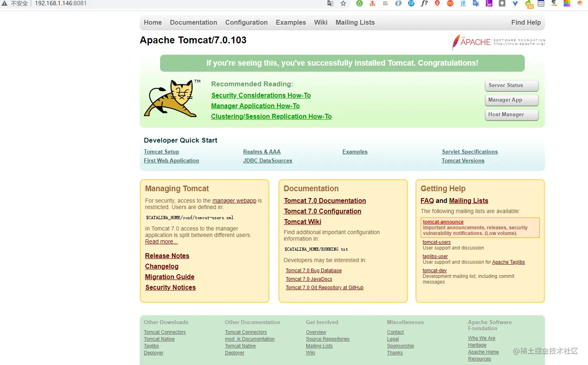View the Tomcat Versions link
Viewport: 588px width, 365px height.
pos(463,161)
